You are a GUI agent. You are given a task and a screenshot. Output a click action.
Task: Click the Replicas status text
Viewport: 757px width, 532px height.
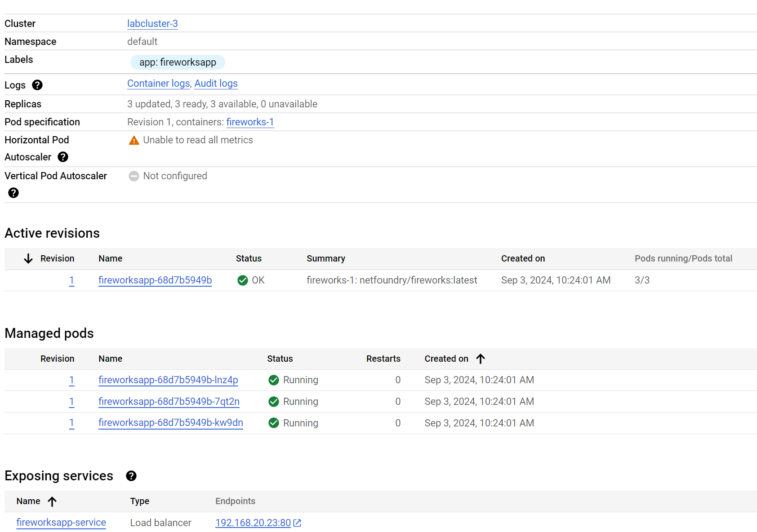(x=222, y=104)
